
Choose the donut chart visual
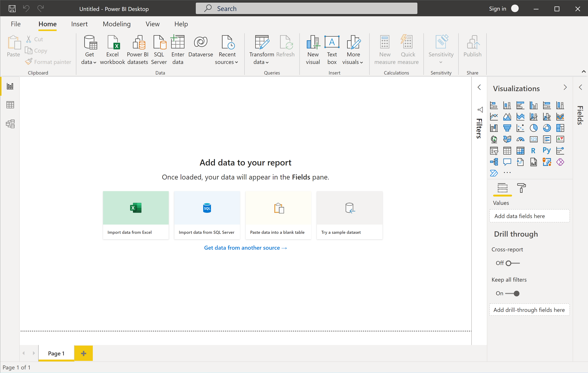pos(547,128)
